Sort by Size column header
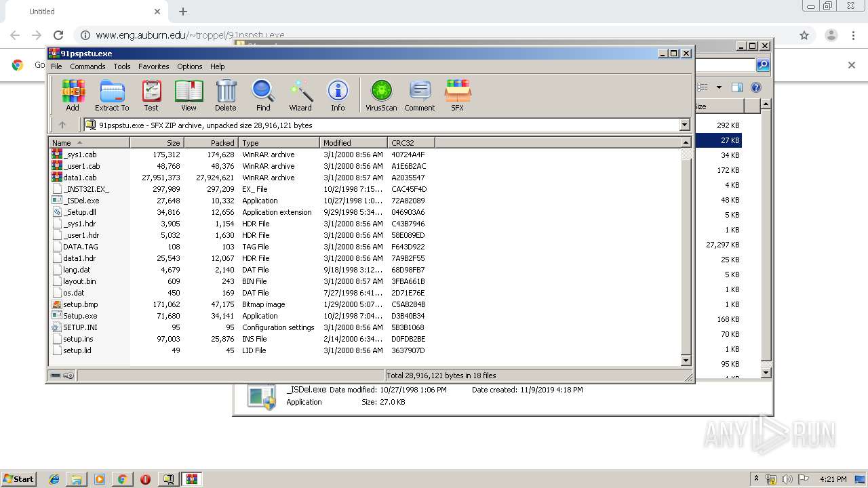 [157, 142]
